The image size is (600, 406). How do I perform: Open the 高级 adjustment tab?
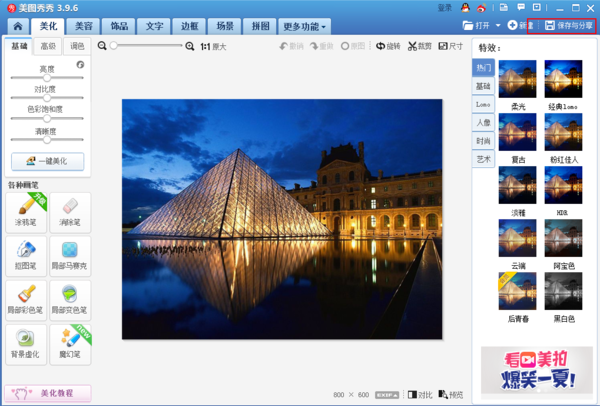[x=48, y=46]
